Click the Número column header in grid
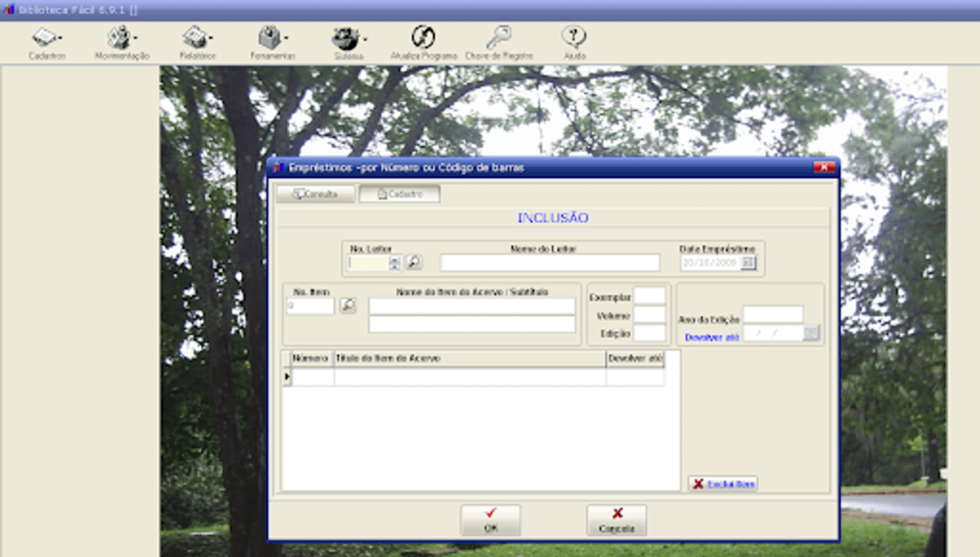 click(313, 359)
